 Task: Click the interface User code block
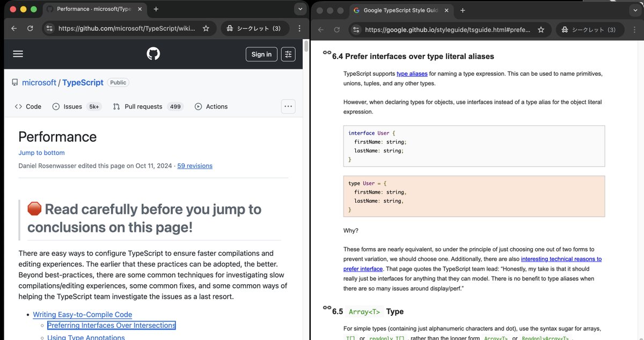pos(474,146)
